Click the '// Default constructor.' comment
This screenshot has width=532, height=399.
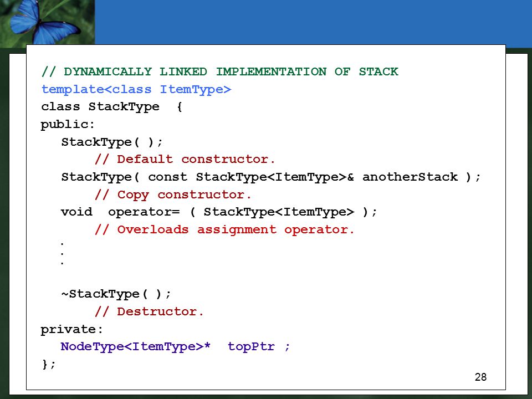pyautogui.click(x=185, y=159)
